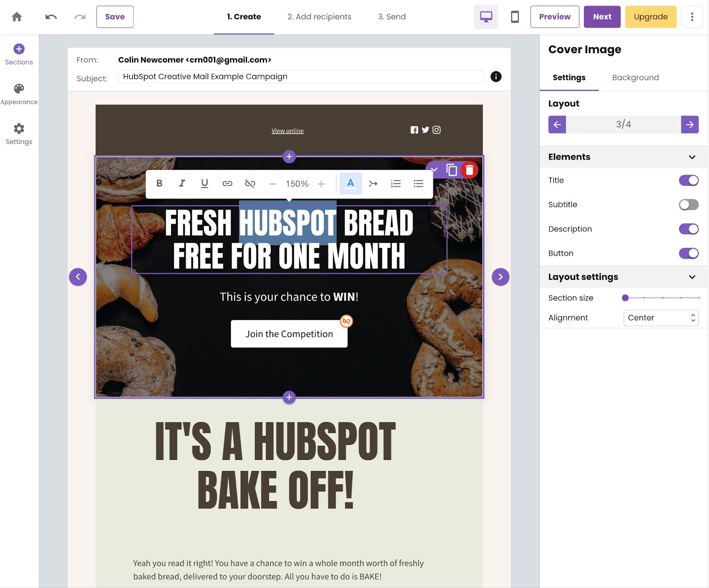
Task: Apply bold formatting to selected text
Action: 160,183
